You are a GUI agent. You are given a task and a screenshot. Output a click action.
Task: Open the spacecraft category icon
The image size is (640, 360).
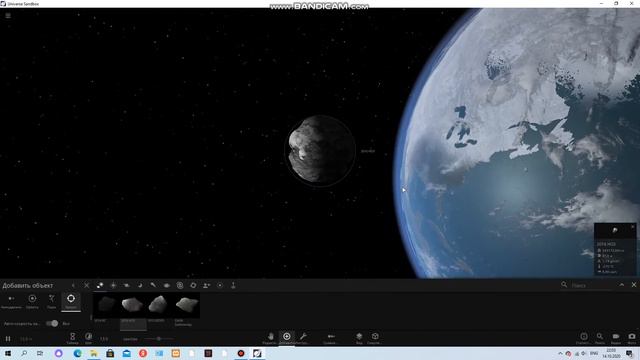pos(127,285)
